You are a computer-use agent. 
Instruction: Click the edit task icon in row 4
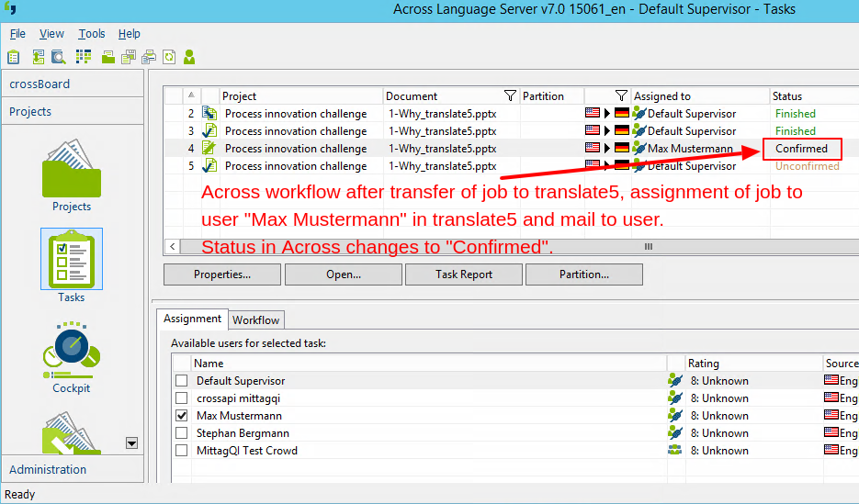[209, 149]
